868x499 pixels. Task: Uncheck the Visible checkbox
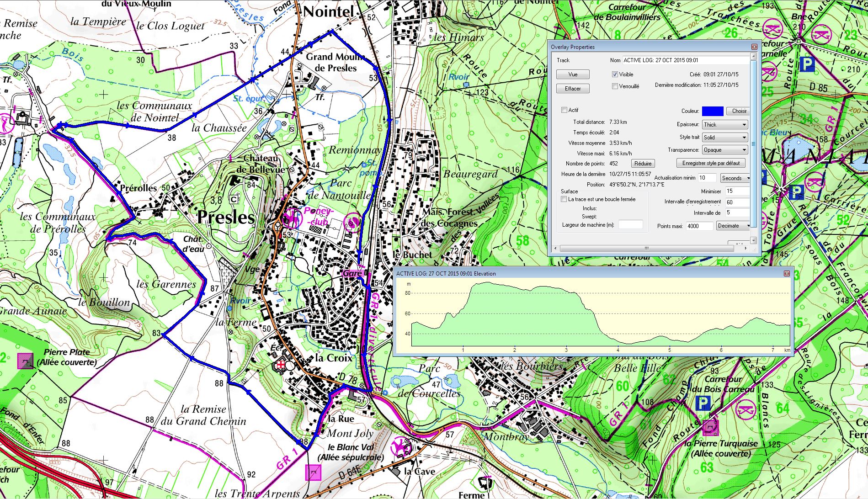coord(615,74)
